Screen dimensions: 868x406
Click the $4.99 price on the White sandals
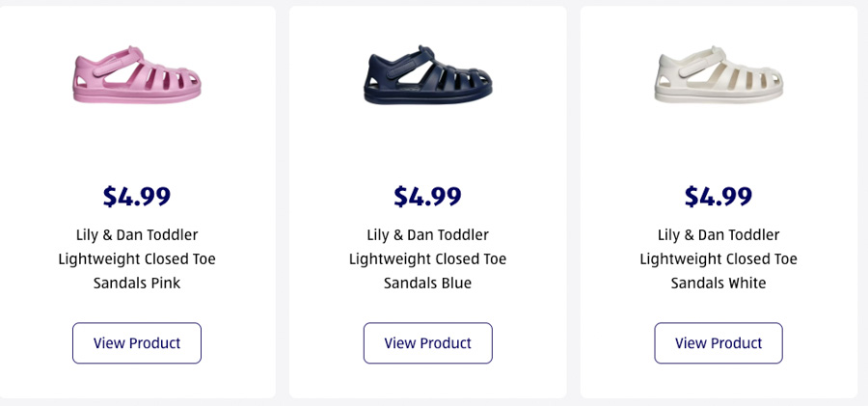pyautogui.click(x=719, y=196)
